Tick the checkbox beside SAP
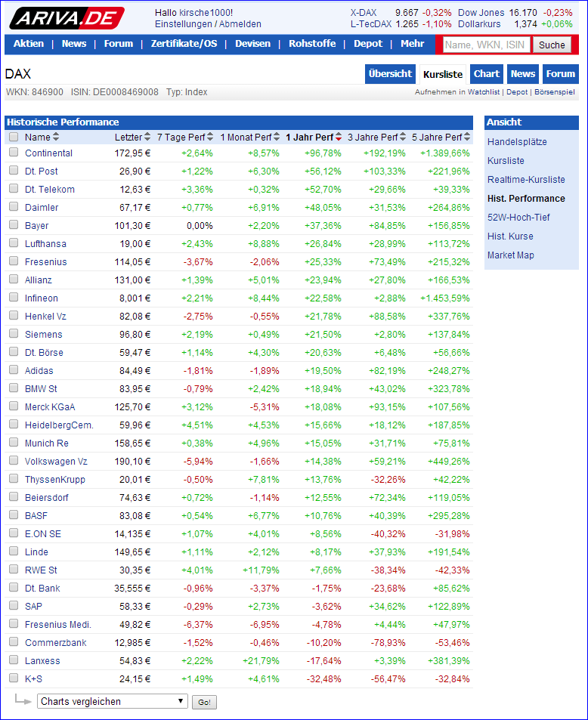Image resolution: width=588 pixels, height=720 pixels. pos(13,606)
